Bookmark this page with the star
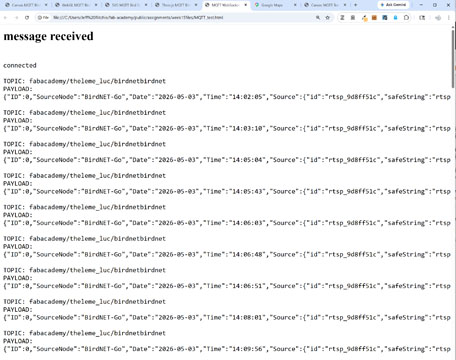 (x=328, y=18)
